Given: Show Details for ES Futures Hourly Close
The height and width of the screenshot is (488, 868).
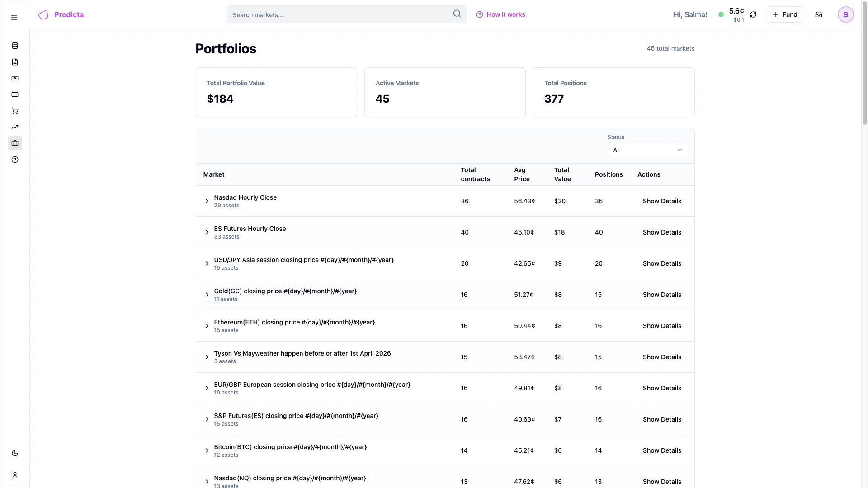Looking at the screenshot, I should [661, 232].
